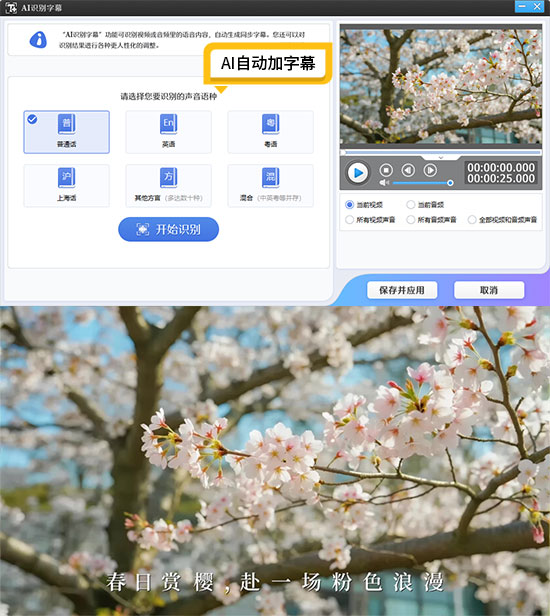Select the Cantonese (粤语) language card
The image size is (550, 616).
271,132
